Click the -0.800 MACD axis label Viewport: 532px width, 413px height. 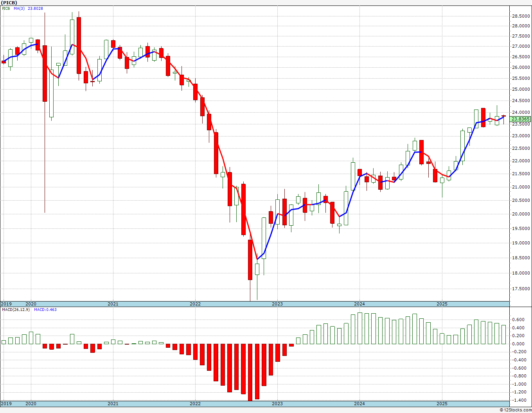[518, 376]
